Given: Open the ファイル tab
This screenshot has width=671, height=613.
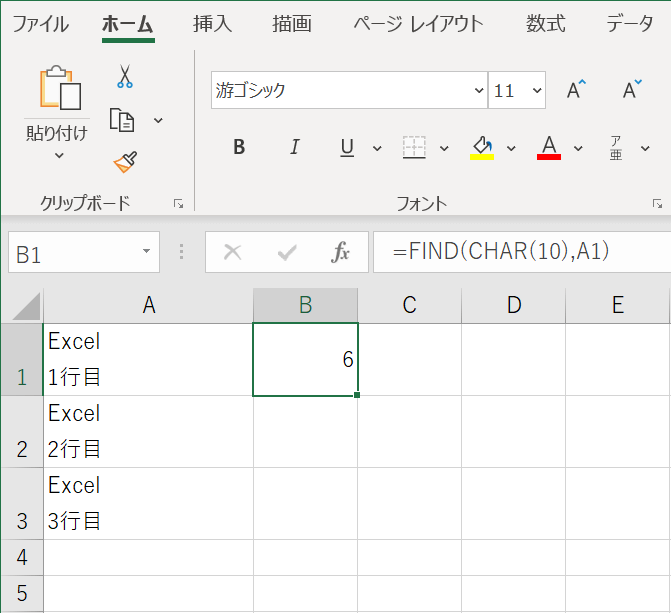Looking at the screenshot, I should point(41,24).
